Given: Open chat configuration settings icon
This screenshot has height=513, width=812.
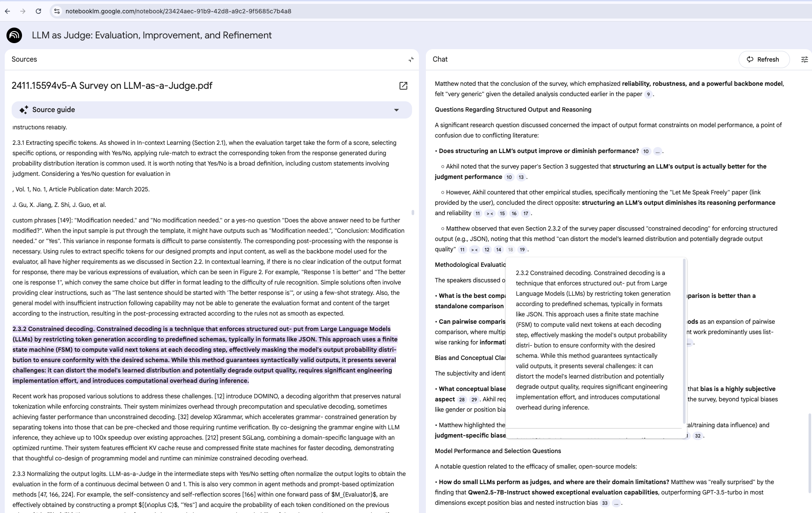Looking at the screenshot, I should click(x=804, y=59).
